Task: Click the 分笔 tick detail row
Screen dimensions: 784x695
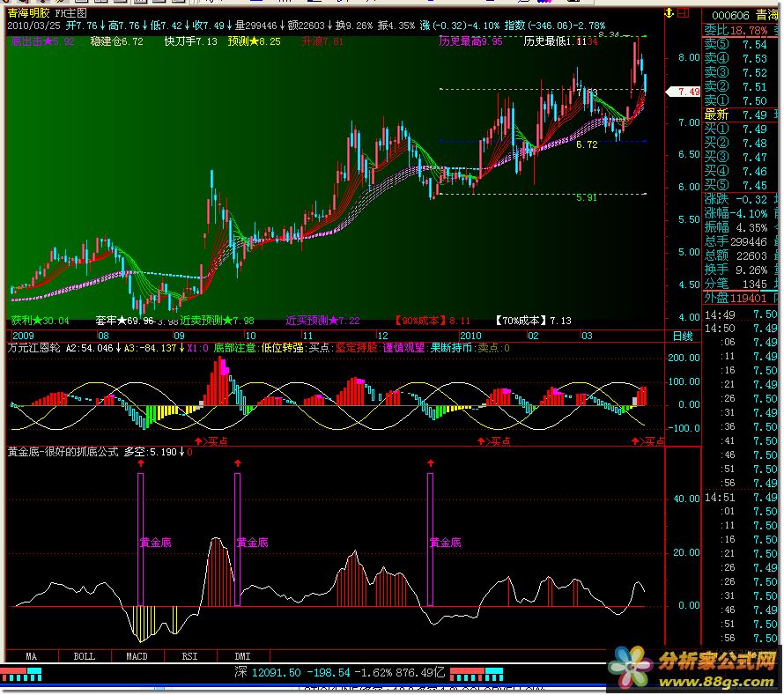Action: (716, 284)
